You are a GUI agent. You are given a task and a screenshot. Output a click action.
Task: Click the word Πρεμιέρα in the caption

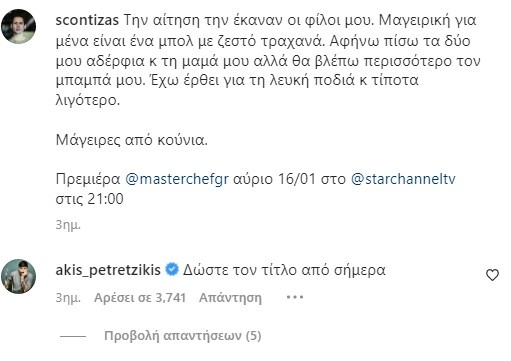pyautogui.click(x=88, y=179)
